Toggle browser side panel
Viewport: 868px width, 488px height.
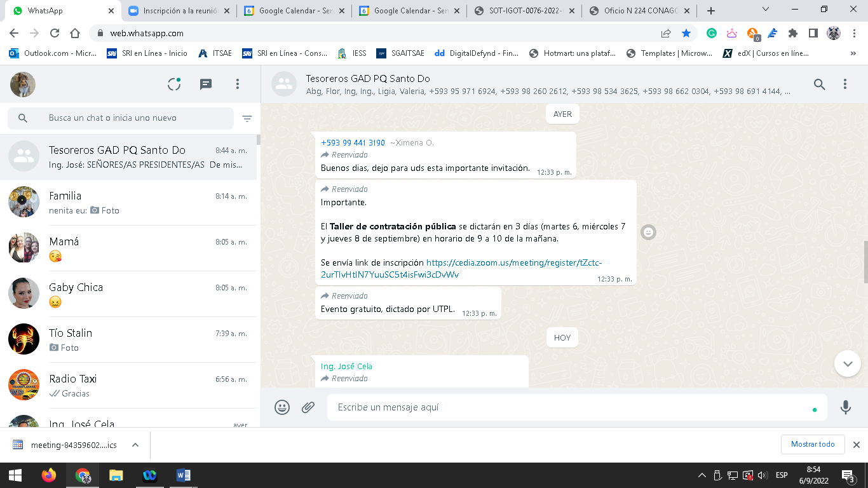coord(813,33)
